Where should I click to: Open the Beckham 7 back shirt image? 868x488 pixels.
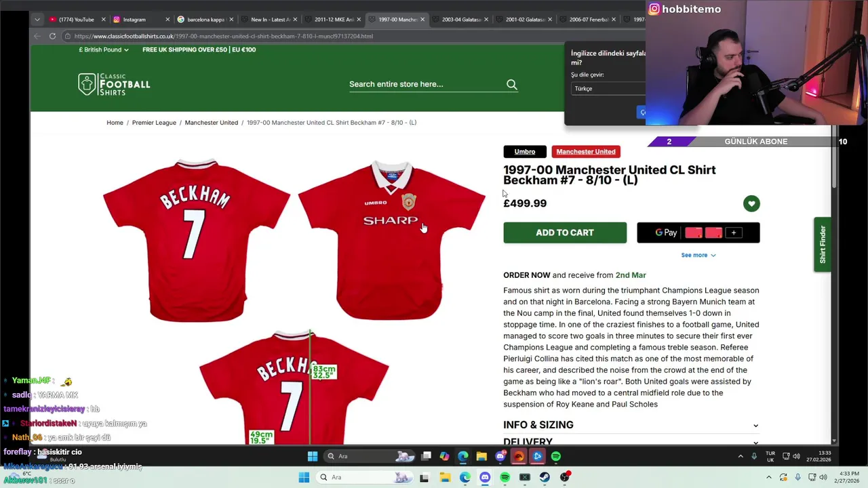coord(196,240)
